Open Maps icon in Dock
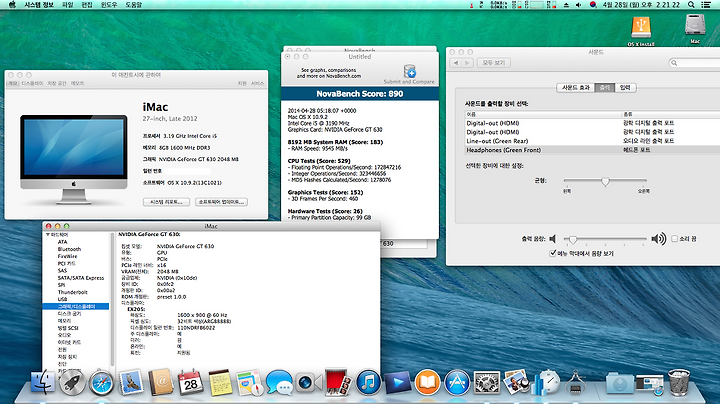The height and width of the screenshot is (404, 720). pos(250,383)
